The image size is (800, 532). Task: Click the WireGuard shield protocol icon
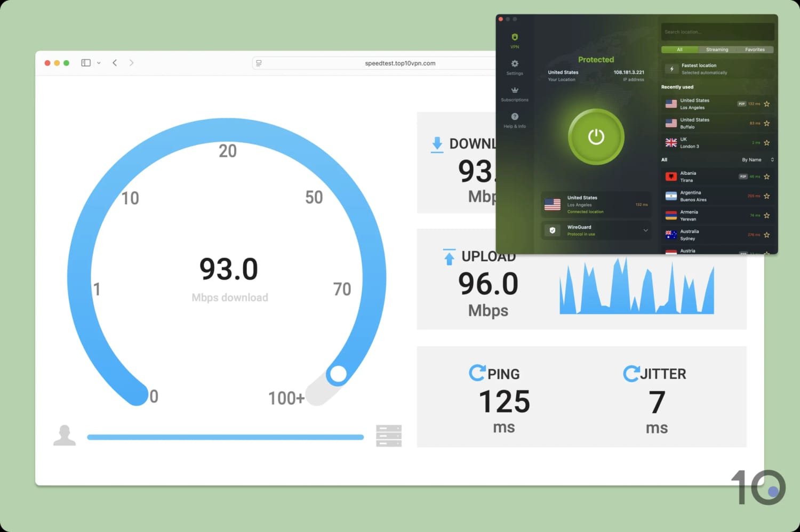click(552, 230)
